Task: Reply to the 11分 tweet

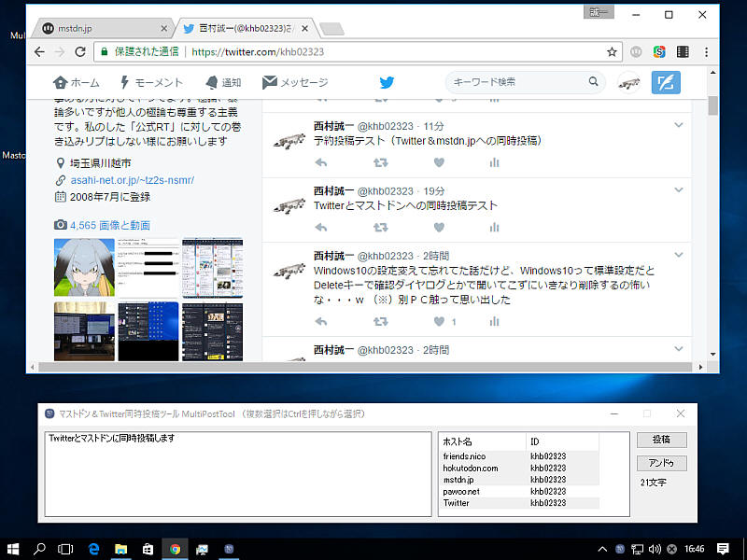Action: click(x=321, y=162)
